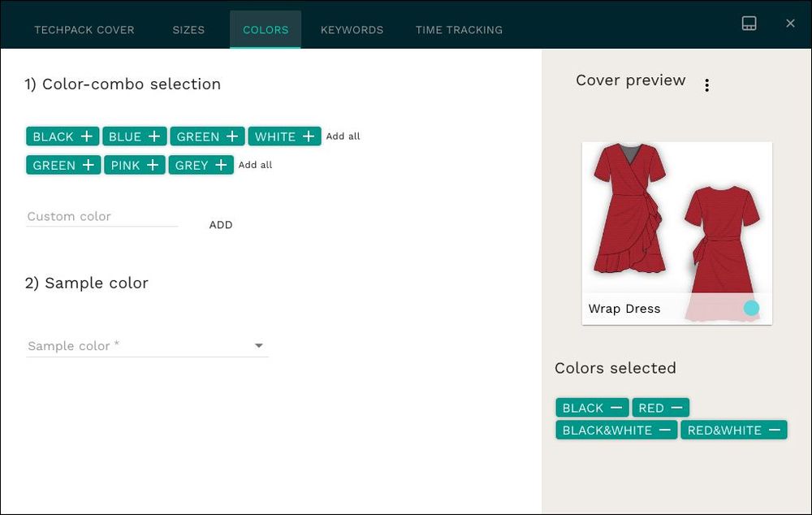Viewport: 812px width, 515px height.
Task: Toggle BLACK off under Colors selected
Action: point(619,407)
